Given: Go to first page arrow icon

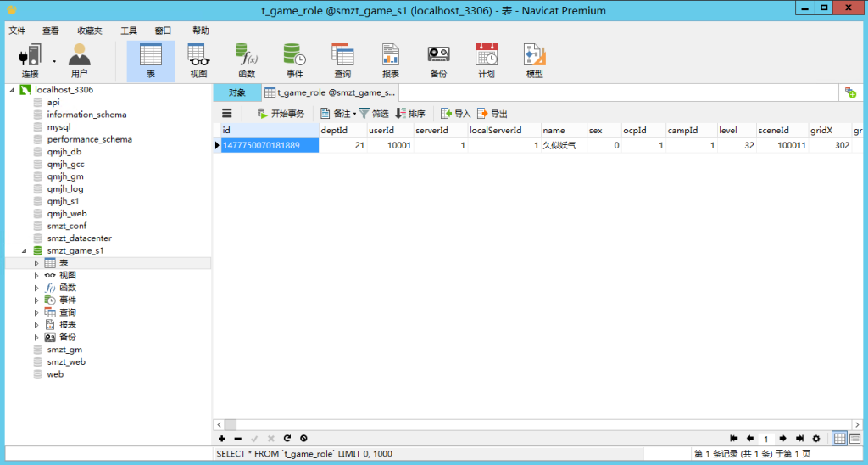Looking at the screenshot, I should pos(734,439).
